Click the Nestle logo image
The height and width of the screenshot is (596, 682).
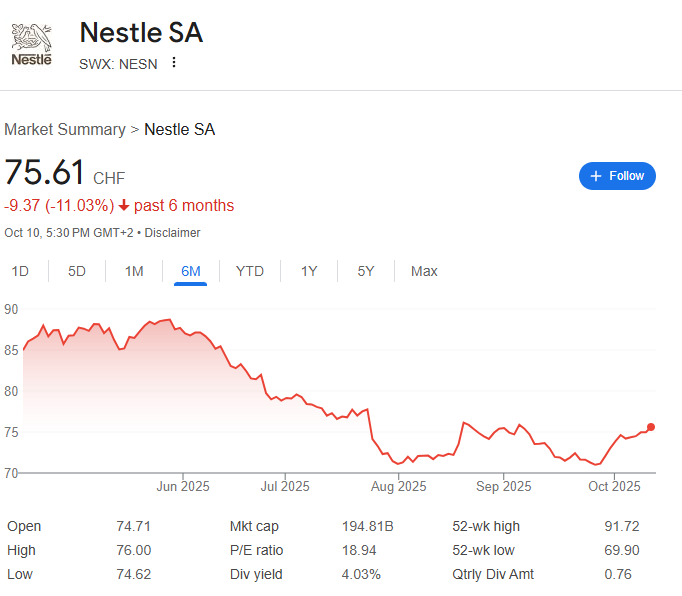click(31, 44)
